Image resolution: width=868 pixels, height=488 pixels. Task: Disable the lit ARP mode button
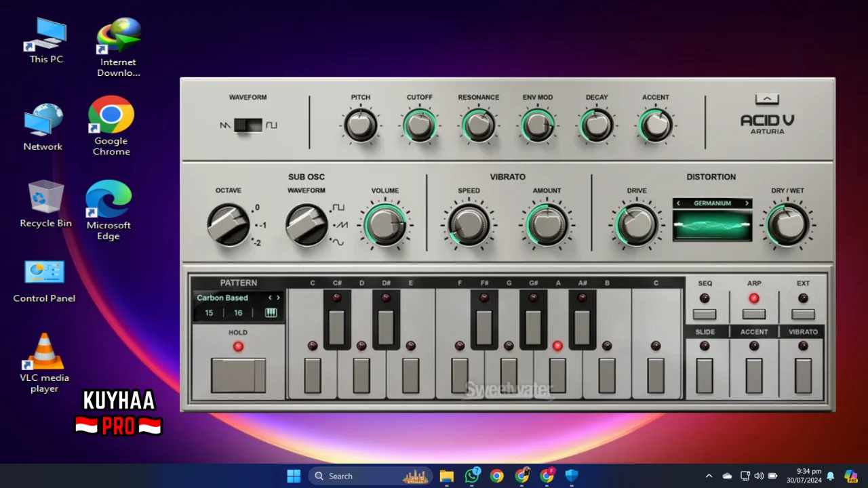pos(754,314)
